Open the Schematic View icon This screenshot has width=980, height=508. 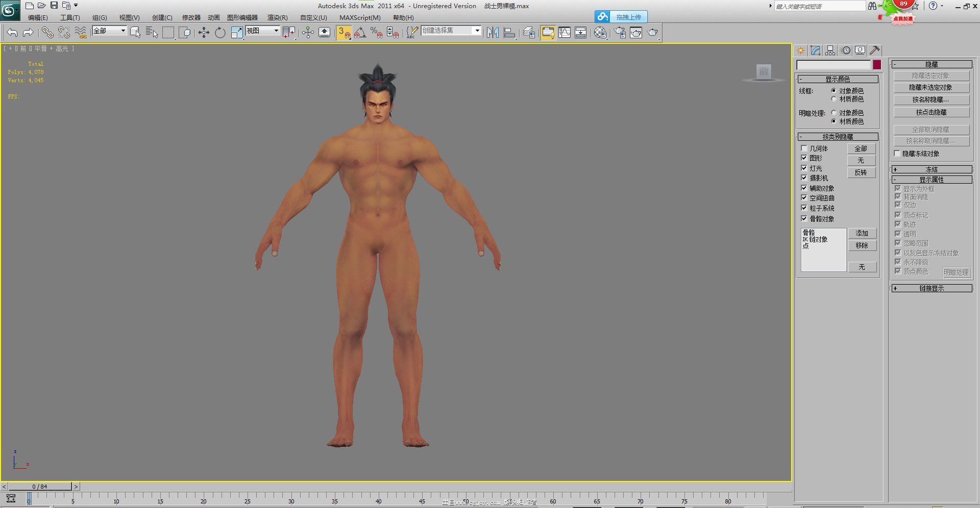pos(581,33)
